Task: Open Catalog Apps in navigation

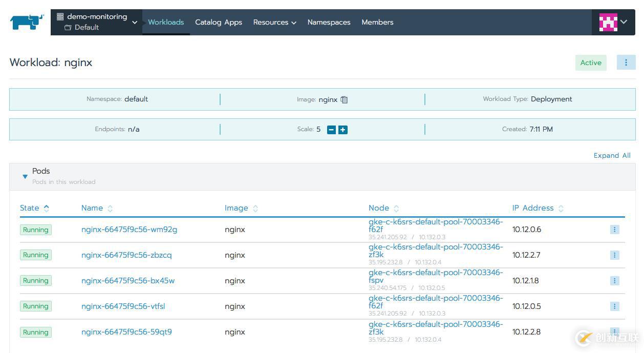Action: (x=219, y=23)
